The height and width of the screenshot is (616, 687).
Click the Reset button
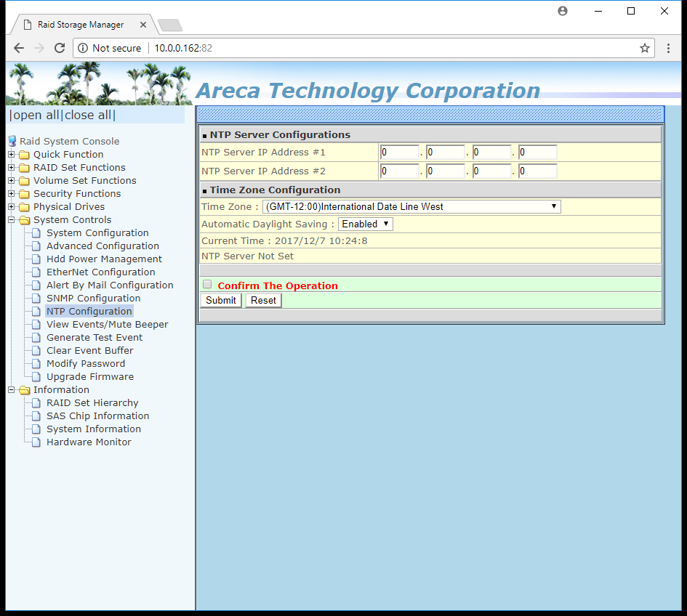(x=263, y=300)
